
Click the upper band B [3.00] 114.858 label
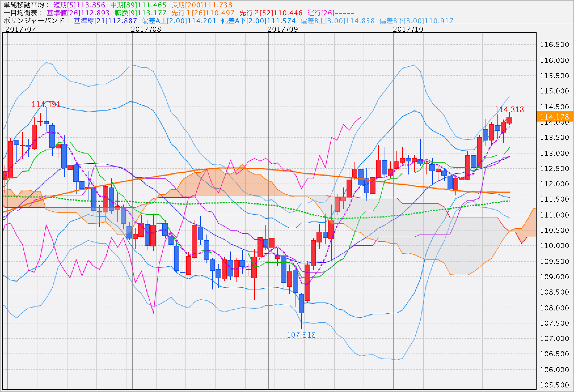point(337,21)
